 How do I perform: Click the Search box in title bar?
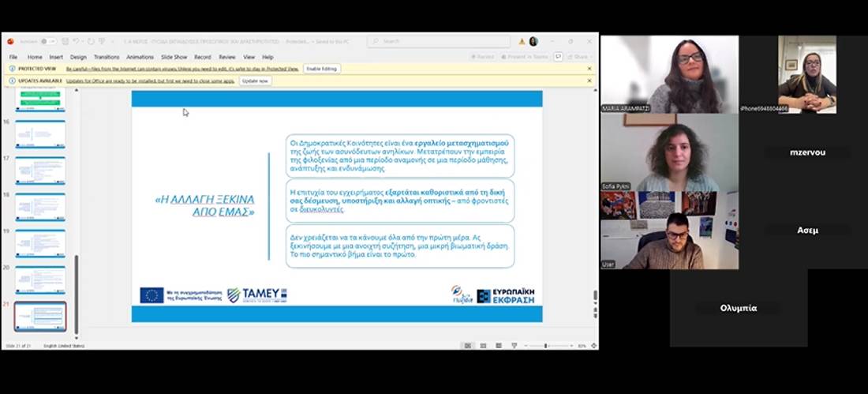(438, 41)
